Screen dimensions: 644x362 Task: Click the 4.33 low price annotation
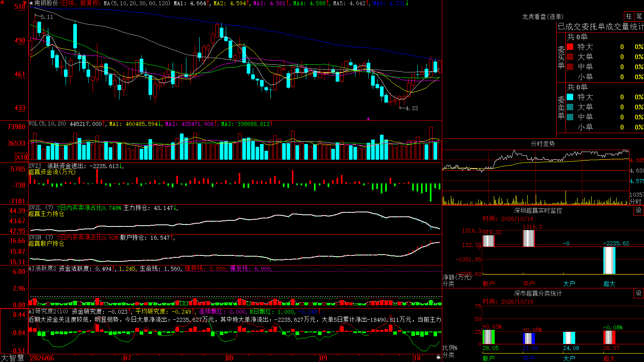point(412,108)
